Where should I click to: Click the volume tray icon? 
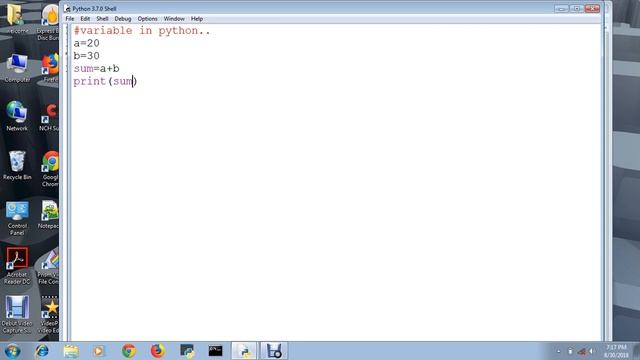591,351
